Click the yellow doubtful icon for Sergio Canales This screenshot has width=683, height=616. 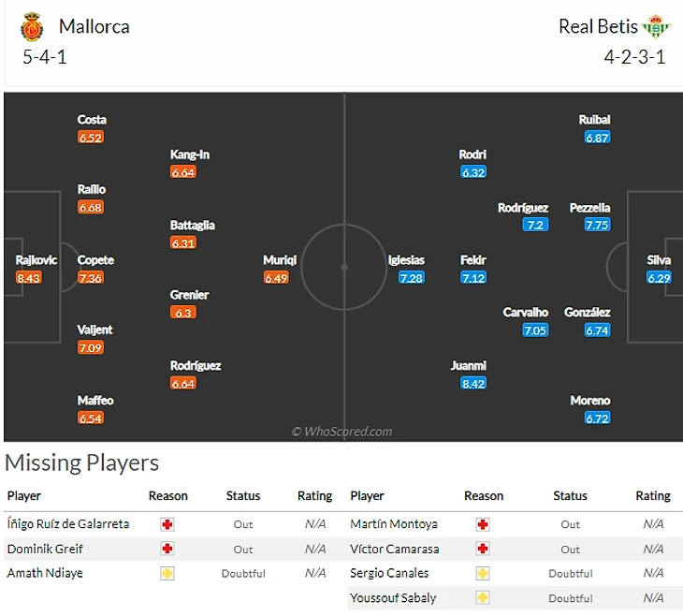click(483, 573)
